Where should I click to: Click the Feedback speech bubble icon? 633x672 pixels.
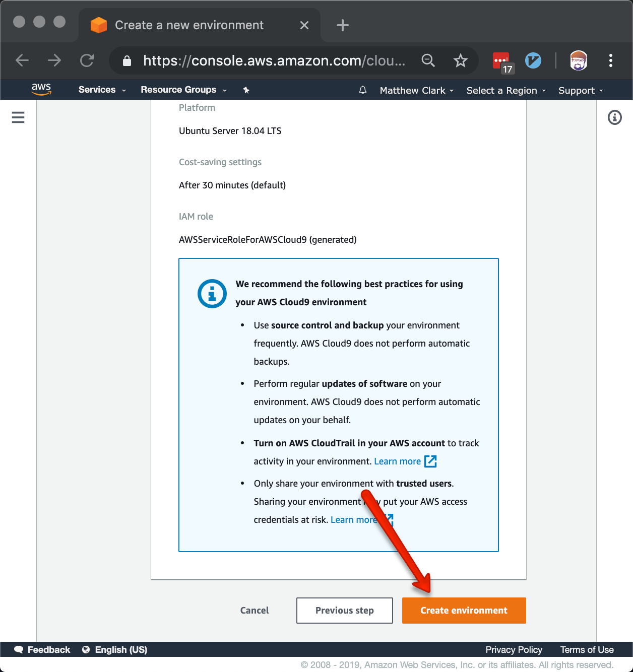[x=19, y=649]
